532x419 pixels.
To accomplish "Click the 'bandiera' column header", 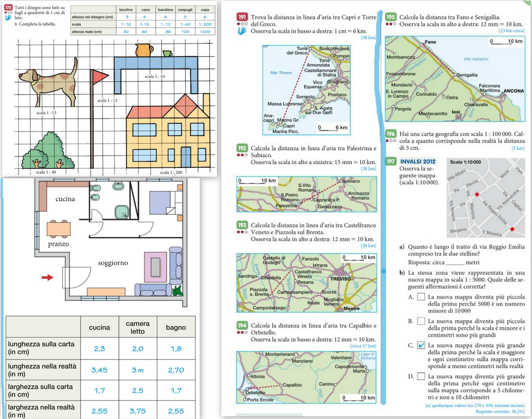I will coord(165,10).
